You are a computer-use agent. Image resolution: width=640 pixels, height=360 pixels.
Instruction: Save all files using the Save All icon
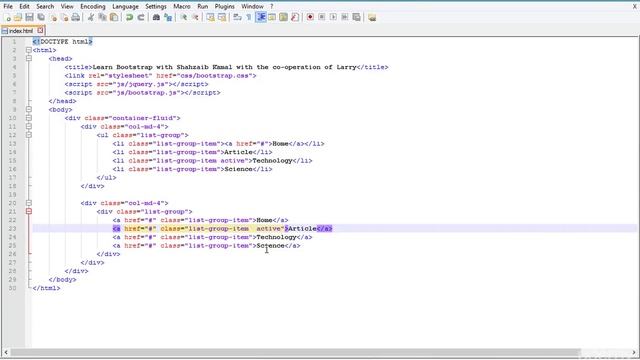pyautogui.click(x=41, y=17)
